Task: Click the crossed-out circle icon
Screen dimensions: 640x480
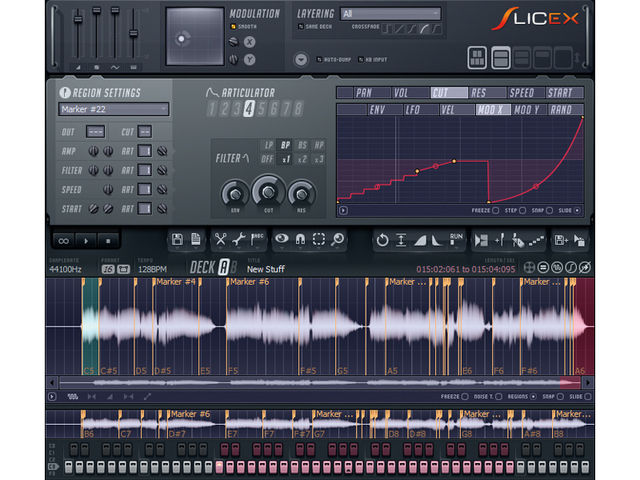Action: coord(584,268)
